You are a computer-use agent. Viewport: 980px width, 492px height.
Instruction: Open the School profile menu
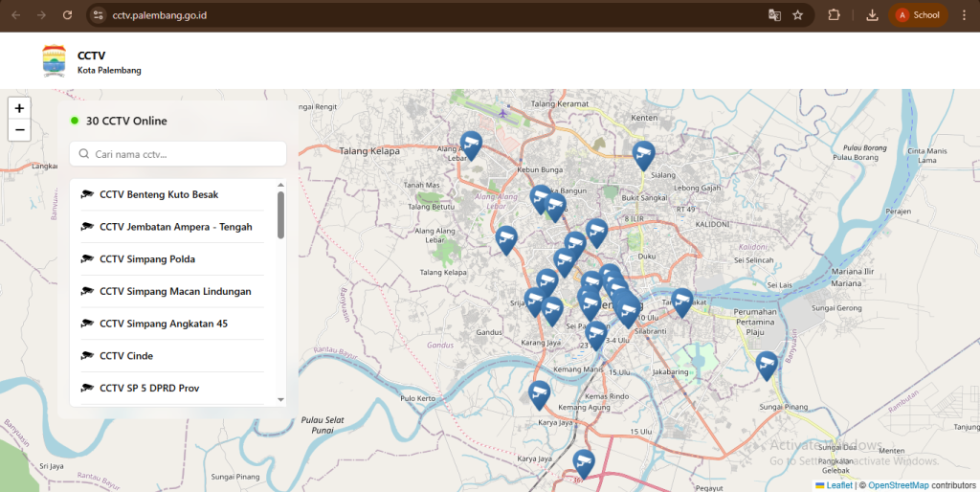(918, 15)
